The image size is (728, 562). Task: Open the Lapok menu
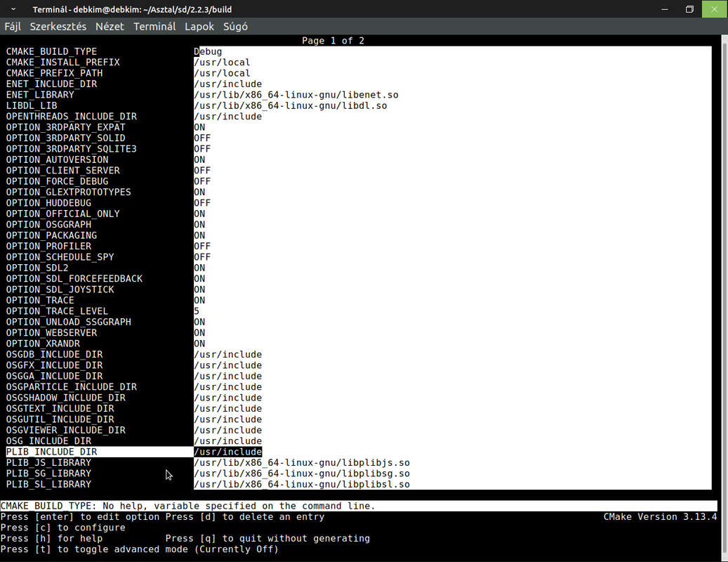(199, 27)
